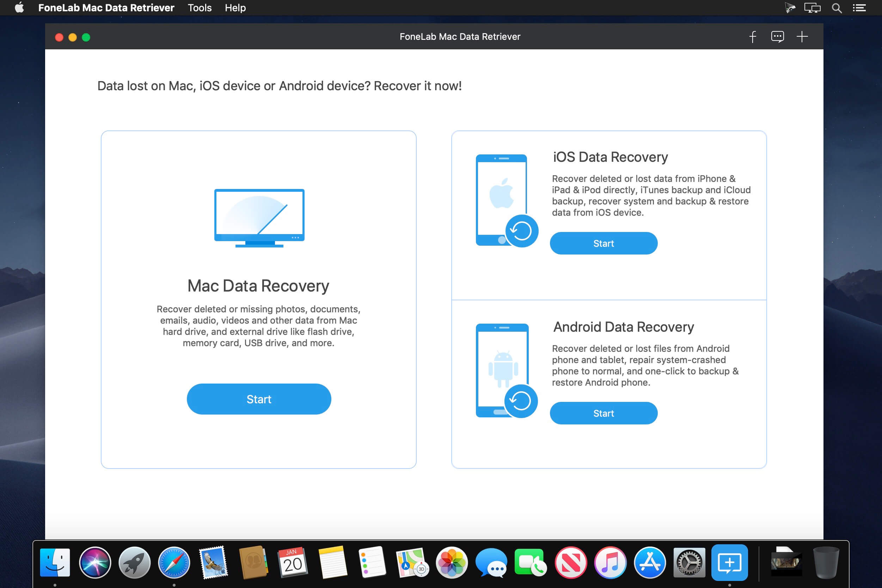Viewport: 882px width, 588px height.
Task: Click screen mirroring displays icon in menu bar
Action: pos(812,8)
